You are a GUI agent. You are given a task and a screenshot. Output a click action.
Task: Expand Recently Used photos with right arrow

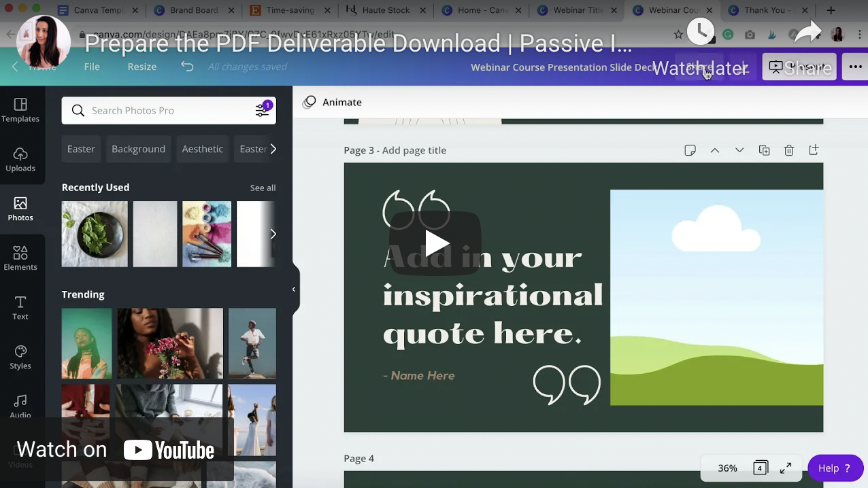(273, 234)
